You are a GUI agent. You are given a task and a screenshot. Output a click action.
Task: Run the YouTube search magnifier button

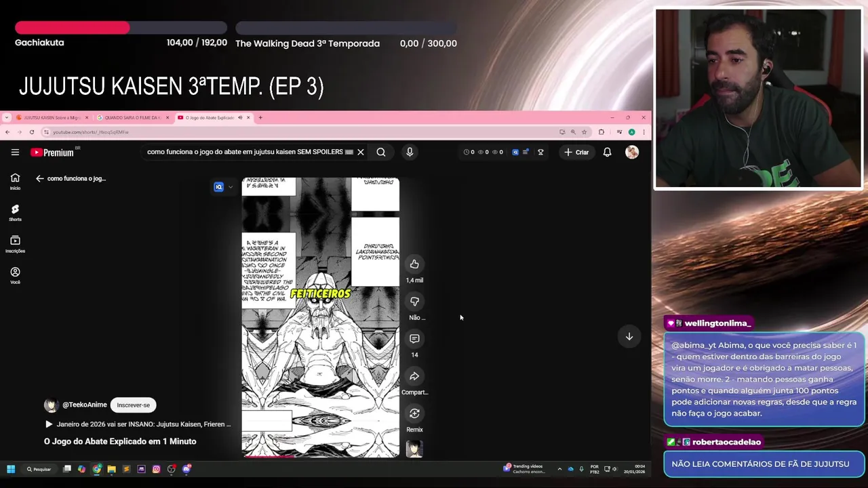pos(381,152)
